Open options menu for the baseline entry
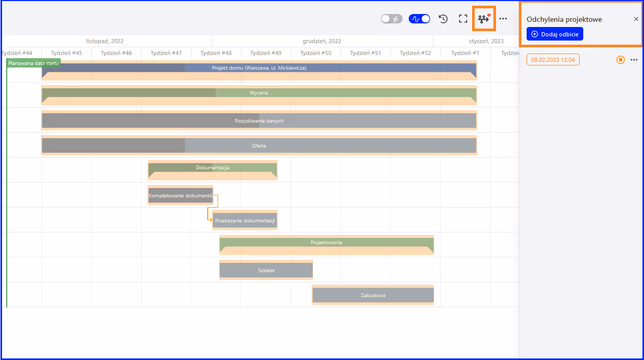This screenshot has height=360, width=644. [x=634, y=60]
